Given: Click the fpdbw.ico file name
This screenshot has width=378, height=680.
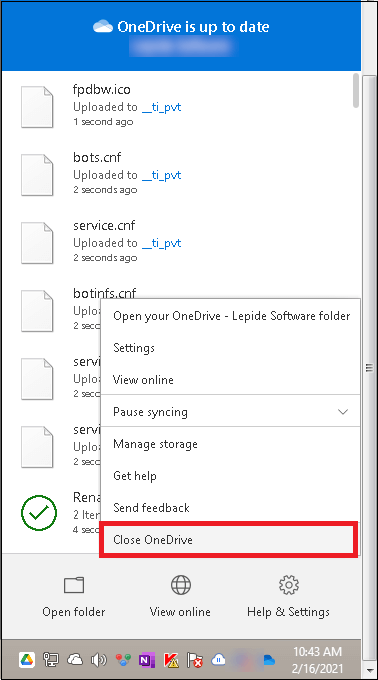Looking at the screenshot, I should tap(102, 89).
